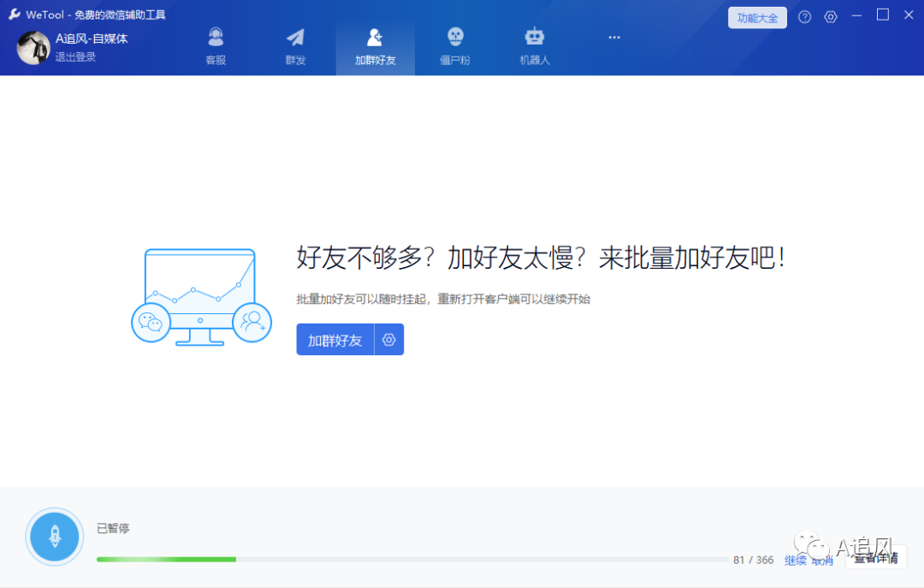
Task: Maximize the WeTool window
Action: point(883,15)
